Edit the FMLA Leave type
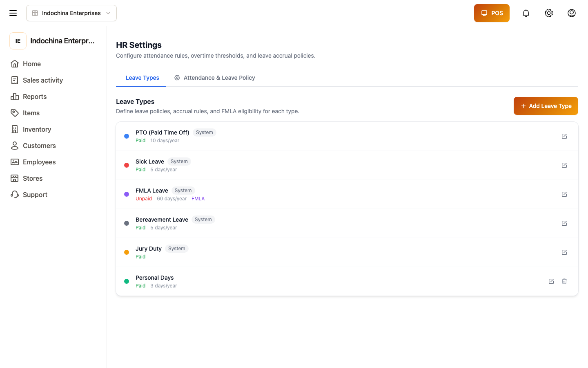588x368 pixels. [x=564, y=194]
